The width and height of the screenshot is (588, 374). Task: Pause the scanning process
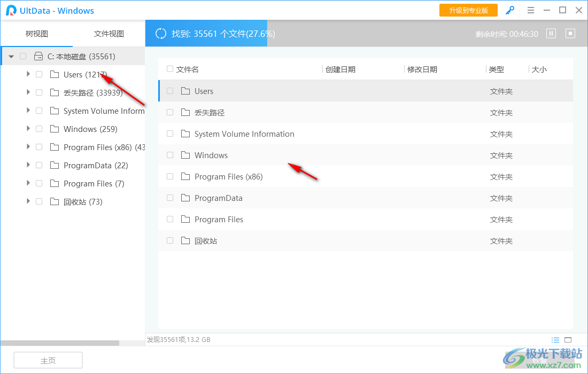(551, 33)
